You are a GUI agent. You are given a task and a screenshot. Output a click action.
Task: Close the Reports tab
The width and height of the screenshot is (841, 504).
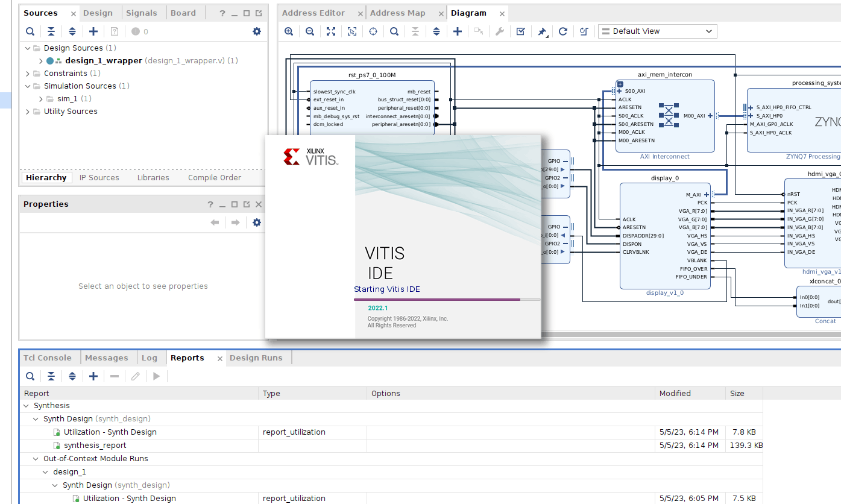[x=219, y=359]
